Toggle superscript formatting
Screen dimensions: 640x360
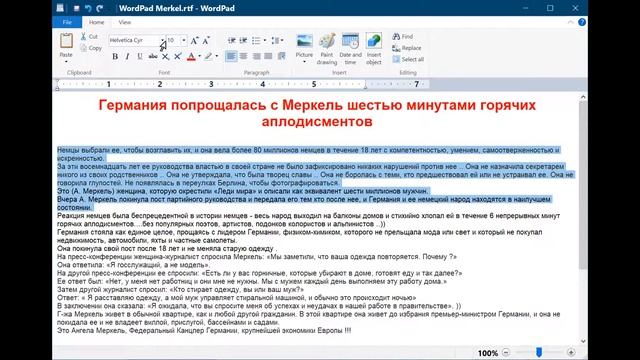pyautogui.click(x=178, y=56)
